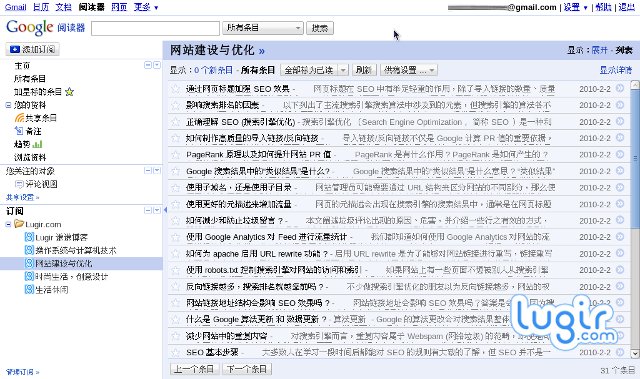The height and width of the screenshot is (379, 640).
Task: Click the article list scrollbar thumb
Action: (x=635, y=158)
